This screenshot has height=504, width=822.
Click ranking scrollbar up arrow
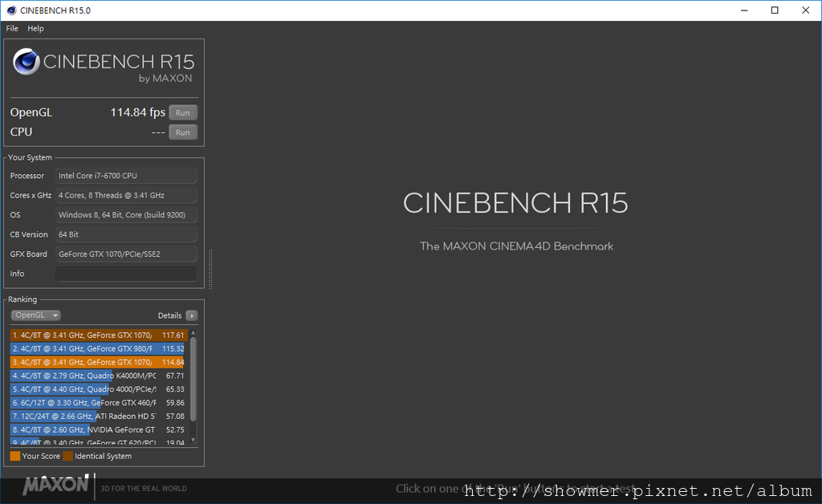[x=193, y=333]
